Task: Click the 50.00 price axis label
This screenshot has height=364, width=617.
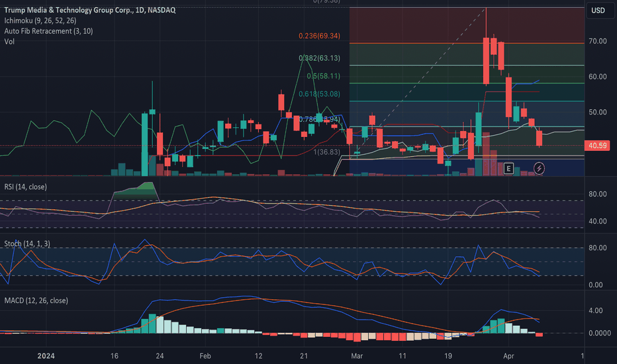Action: 597,112
